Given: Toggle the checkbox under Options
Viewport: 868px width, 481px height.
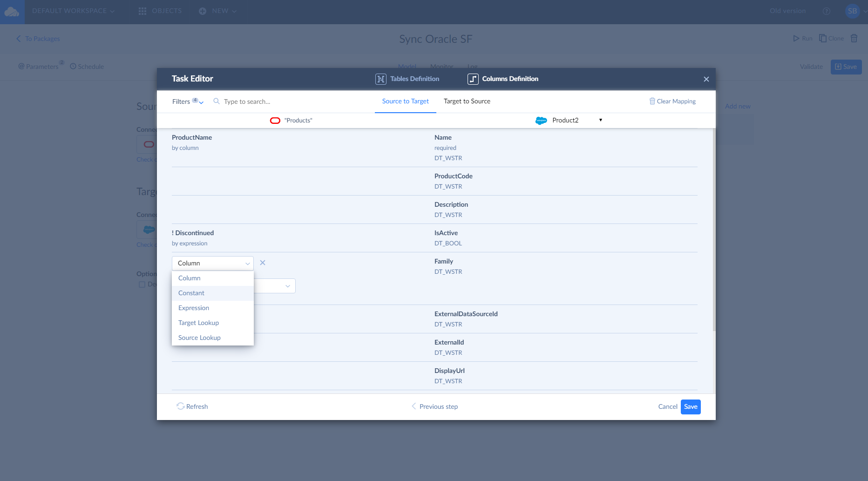Looking at the screenshot, I should point(142,285).
